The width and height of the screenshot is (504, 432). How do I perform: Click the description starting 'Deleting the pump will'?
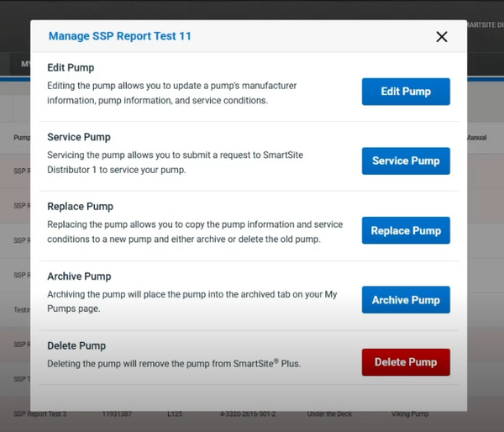click(x=174, y=363)
